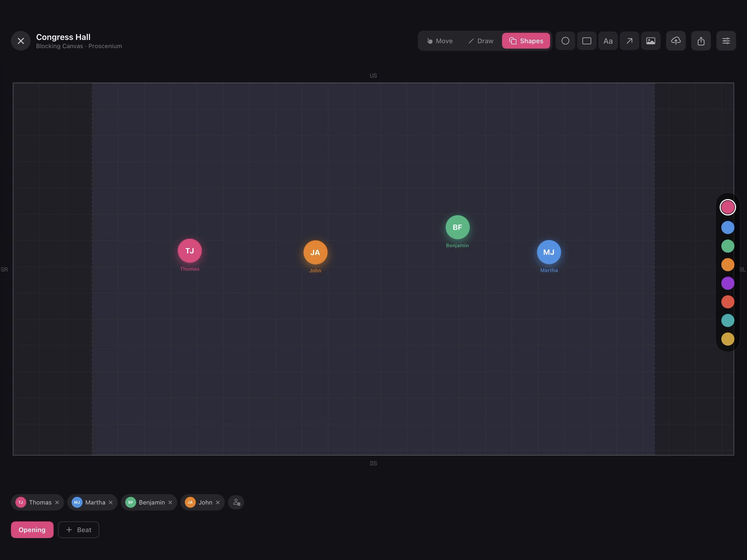The height and width of the screenshot is (560, 747).
Task: Remove Martha from the cast list
Action: pos(111,502)
